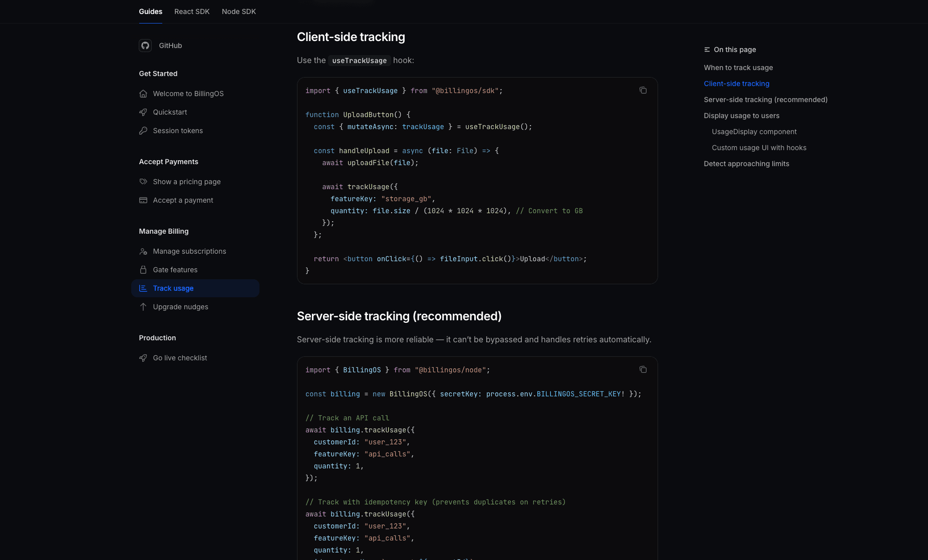This screenshot has height=560, width=928.
Task: Click the Client-side tracking heading
Action: (351, 37)
